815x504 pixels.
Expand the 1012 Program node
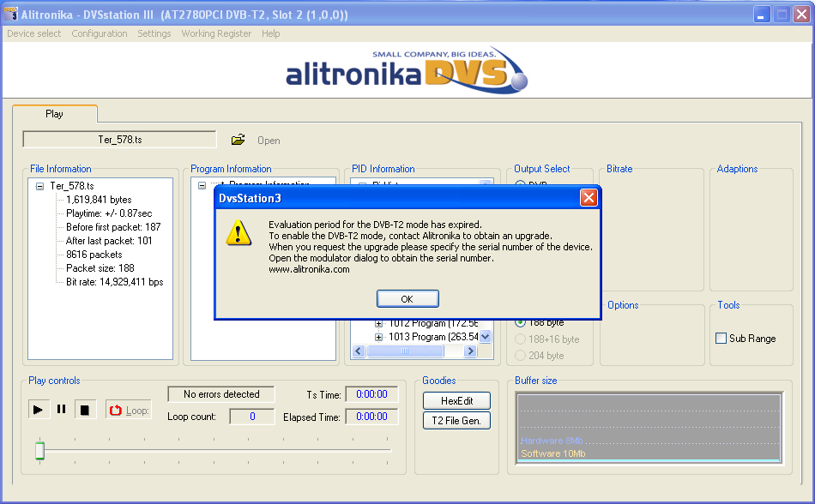coord(378,323)
